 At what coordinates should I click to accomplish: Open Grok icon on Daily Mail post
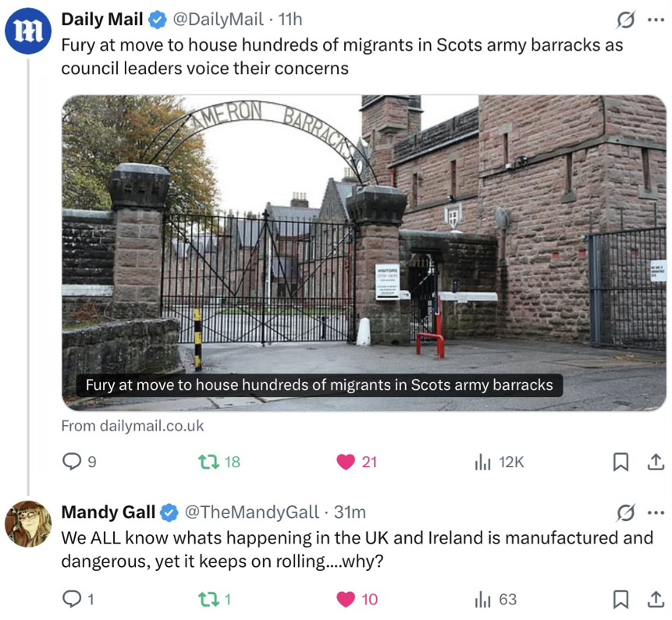[x=625, y=19]
